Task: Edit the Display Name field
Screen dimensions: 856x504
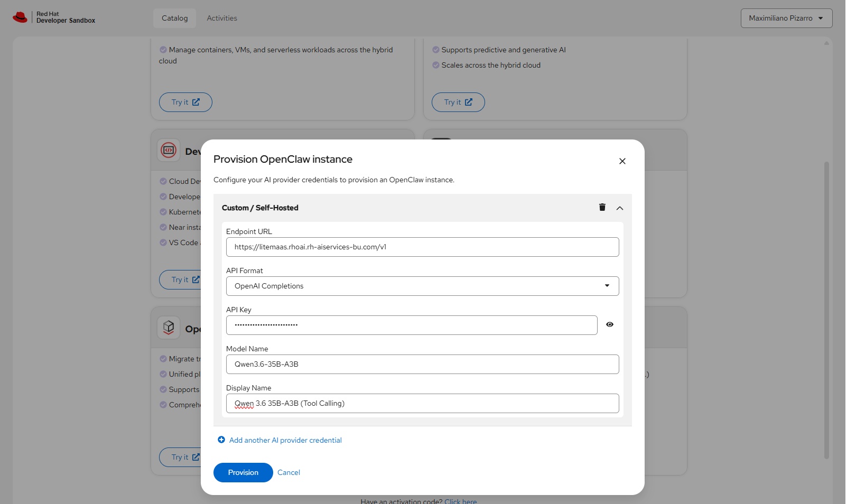Action: click(423, 403)
